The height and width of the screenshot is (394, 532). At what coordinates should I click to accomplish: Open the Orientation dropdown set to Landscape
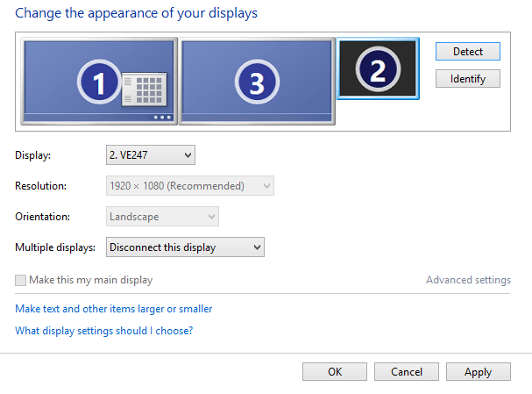[162, 217]
